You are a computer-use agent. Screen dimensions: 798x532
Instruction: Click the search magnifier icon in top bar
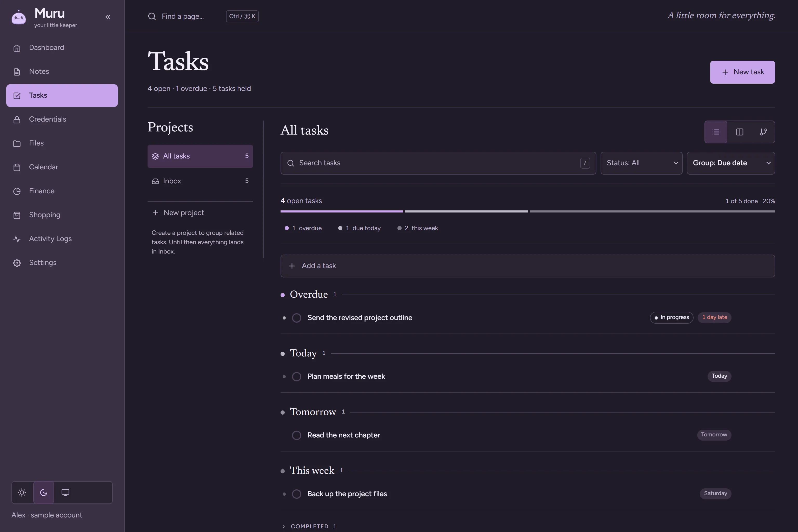(152, 16)
